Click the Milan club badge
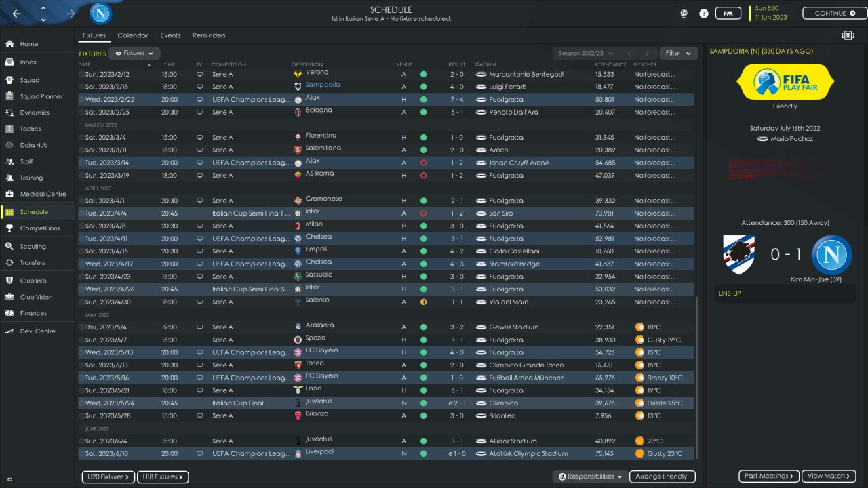868x488 pixels. [298, 226]
